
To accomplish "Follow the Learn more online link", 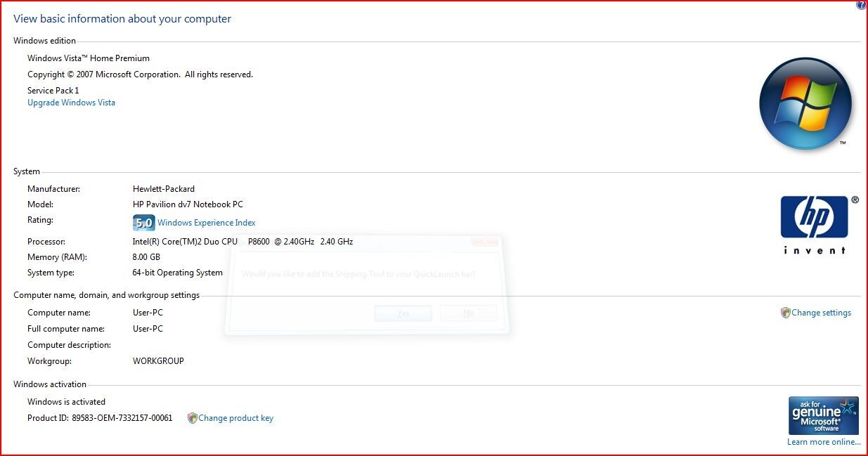I will point(824,442).
